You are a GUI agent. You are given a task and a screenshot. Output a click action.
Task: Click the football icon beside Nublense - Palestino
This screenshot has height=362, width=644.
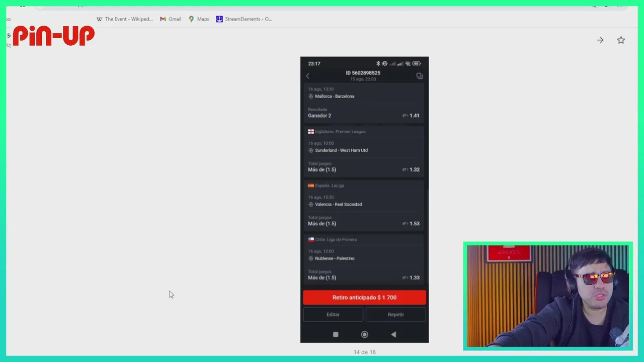coord(310,258)
